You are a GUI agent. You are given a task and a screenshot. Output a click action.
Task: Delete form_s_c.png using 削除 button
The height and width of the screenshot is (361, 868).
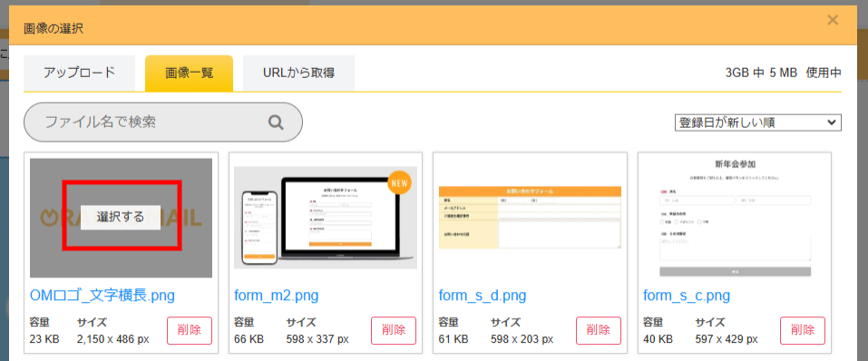coord(803,330)
